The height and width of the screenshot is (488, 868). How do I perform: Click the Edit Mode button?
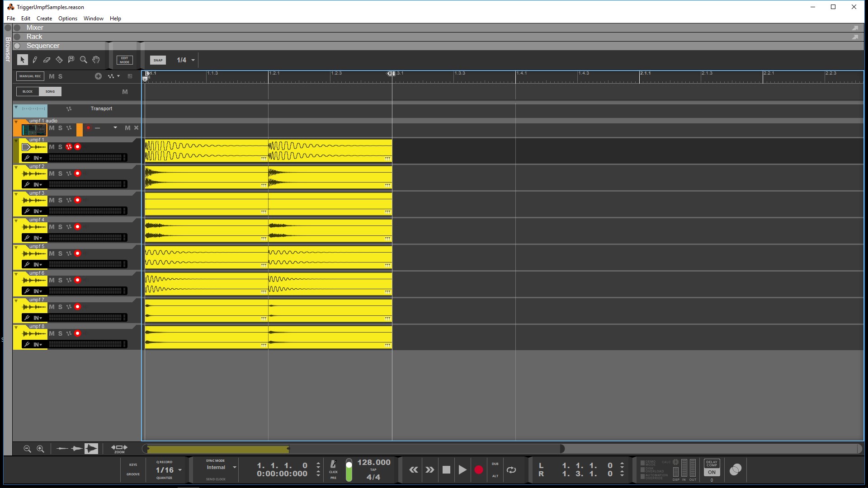click(x=124, y=60)
